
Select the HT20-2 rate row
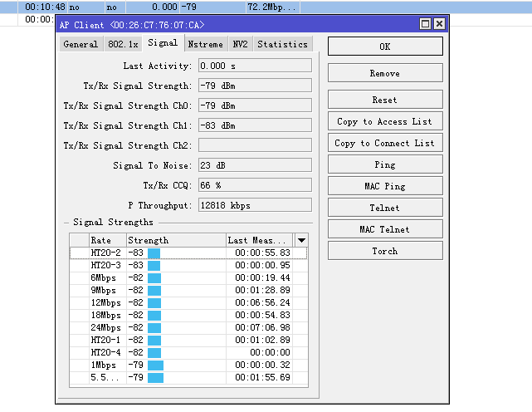188,253
